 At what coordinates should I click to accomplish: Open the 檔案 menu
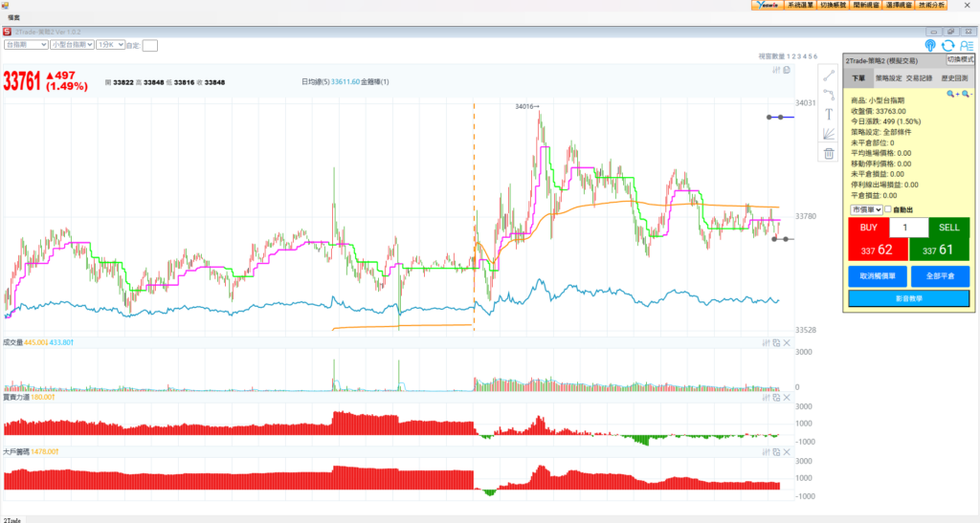(14, 17)
